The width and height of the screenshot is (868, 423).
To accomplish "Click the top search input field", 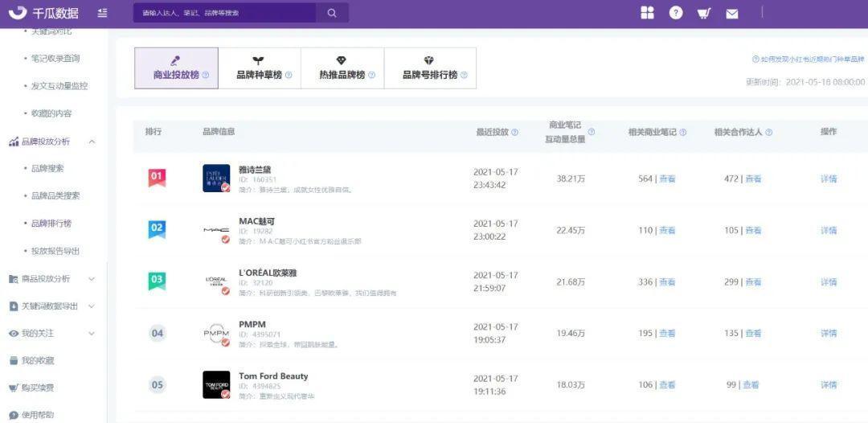I will point(225,14).
